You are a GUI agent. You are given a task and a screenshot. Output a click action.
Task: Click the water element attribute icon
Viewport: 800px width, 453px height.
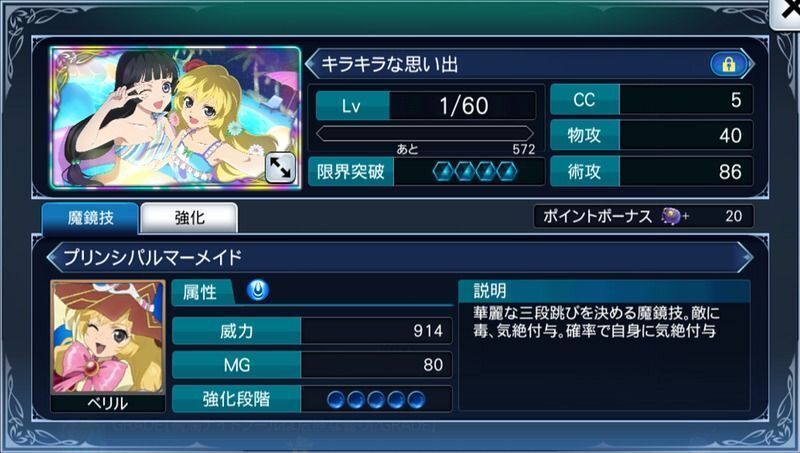click(258, 290)
